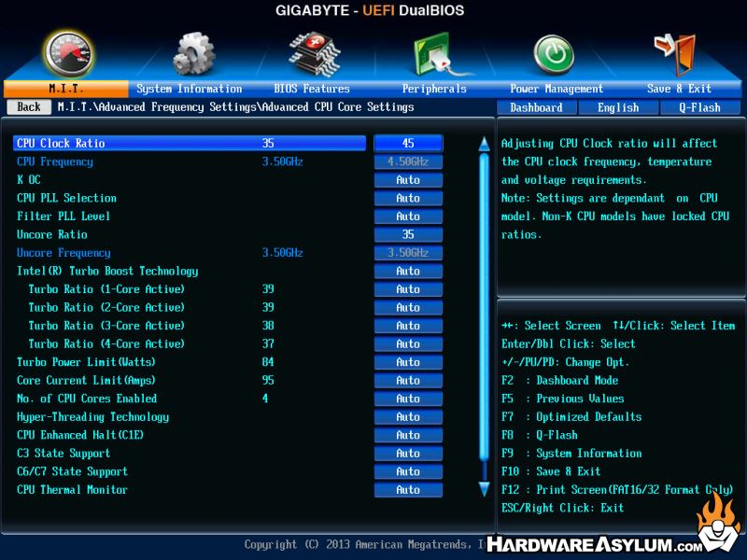This screenshot has height=560, width=747.
Task: Open the K OC option dropdown
Action: tap(408, 180)
